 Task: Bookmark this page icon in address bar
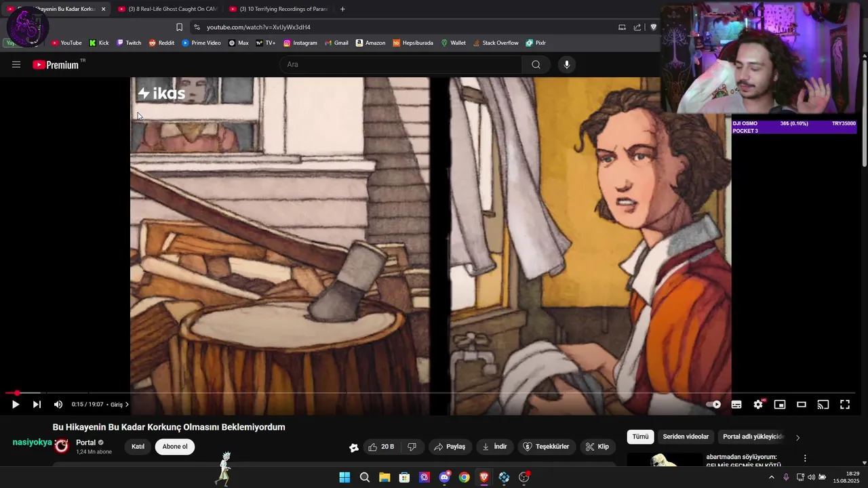tap(179, 27)
